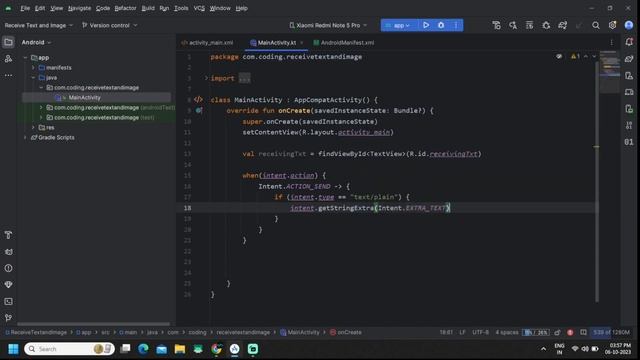640x360 pixels.
Task: Open the Problems tool window
Action: pos(8,268)
